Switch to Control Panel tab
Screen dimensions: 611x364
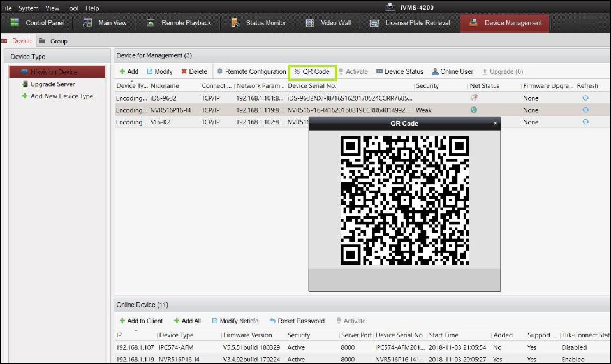pyautogui.click(x=36, y=23)
